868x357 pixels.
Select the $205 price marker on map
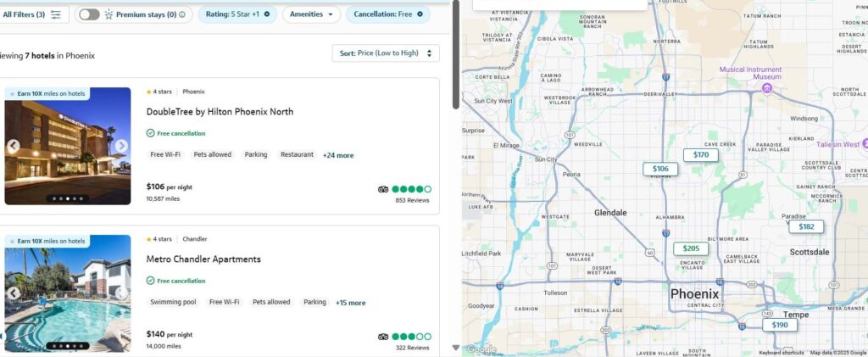point(691,248)
